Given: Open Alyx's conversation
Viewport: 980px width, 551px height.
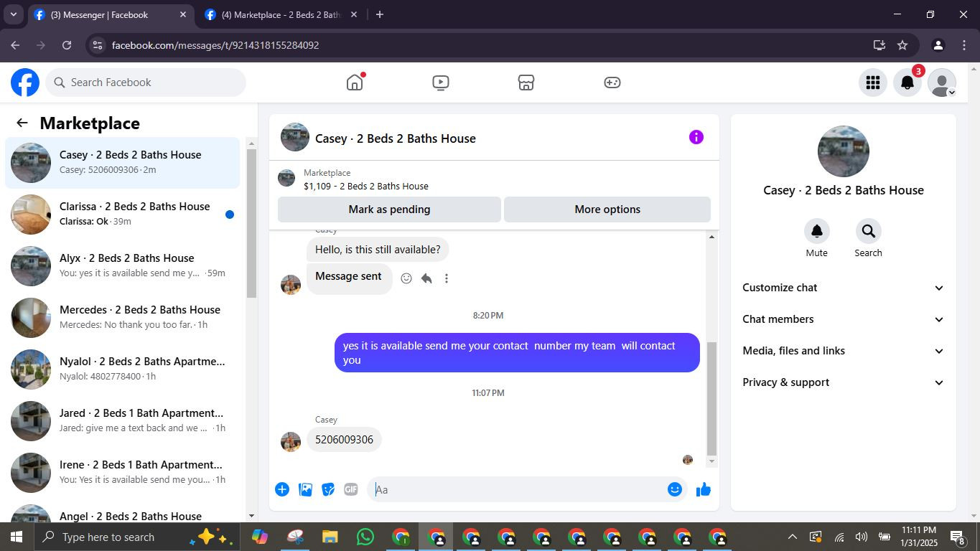Looking at the screenshot, I should 123,266.
